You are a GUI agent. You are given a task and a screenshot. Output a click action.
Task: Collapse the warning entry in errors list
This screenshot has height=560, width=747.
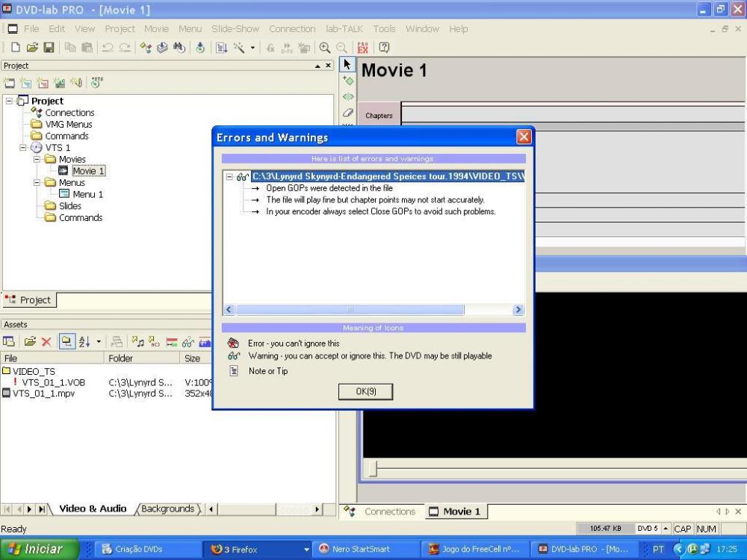pos(229,177)
